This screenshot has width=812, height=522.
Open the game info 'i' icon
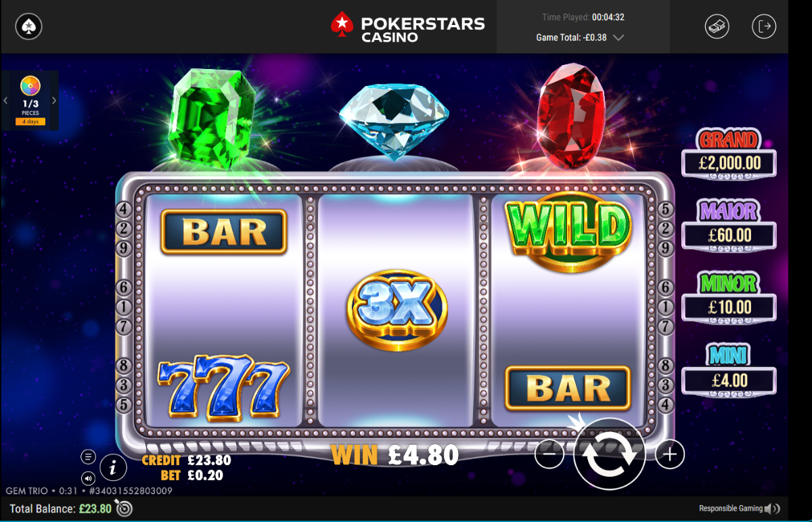(113, 467)
